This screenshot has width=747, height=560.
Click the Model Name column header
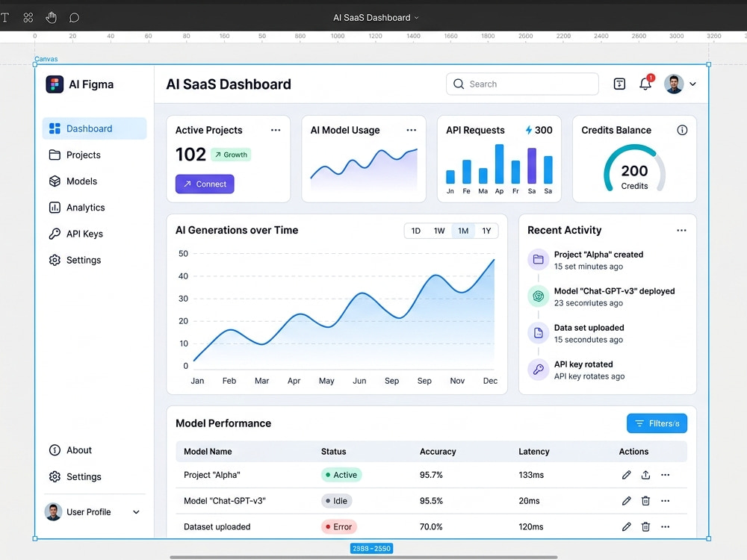pyautogui.click(x=208, y=452)
